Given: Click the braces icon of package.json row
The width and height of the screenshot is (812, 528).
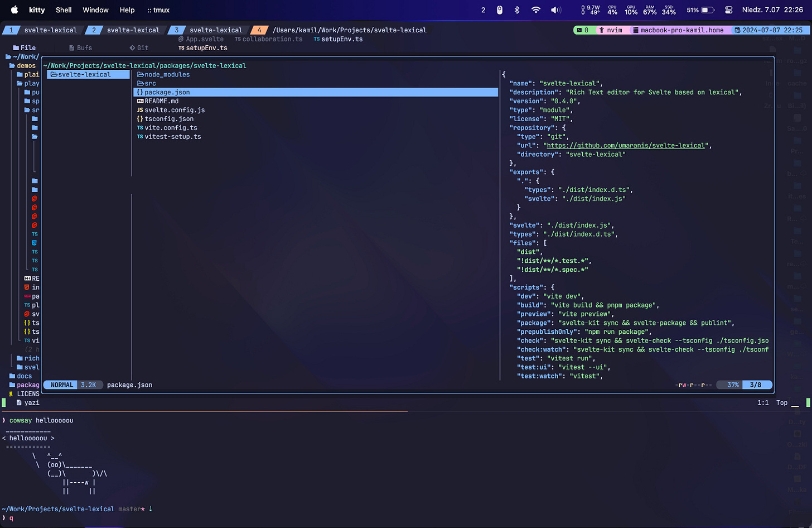Looking at the screenshot, I should [x=140, y=92].
